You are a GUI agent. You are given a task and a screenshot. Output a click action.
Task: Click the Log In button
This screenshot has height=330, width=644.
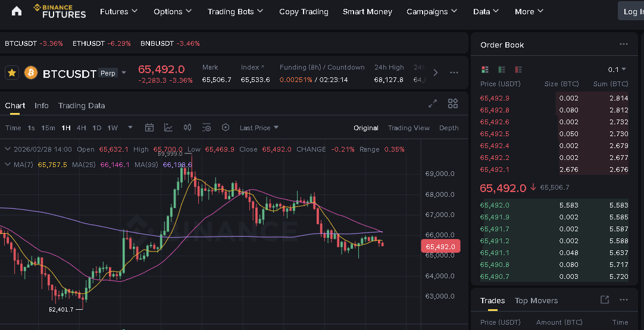pos(632,11)
